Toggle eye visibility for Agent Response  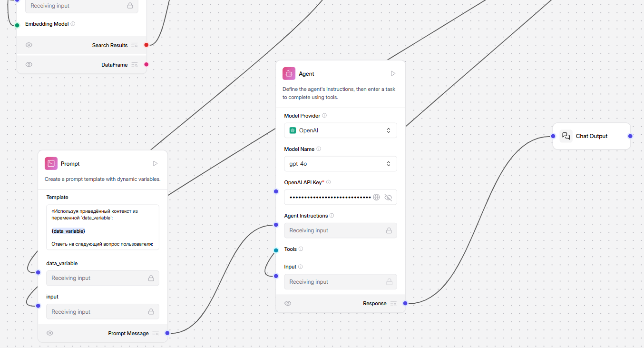288,304
